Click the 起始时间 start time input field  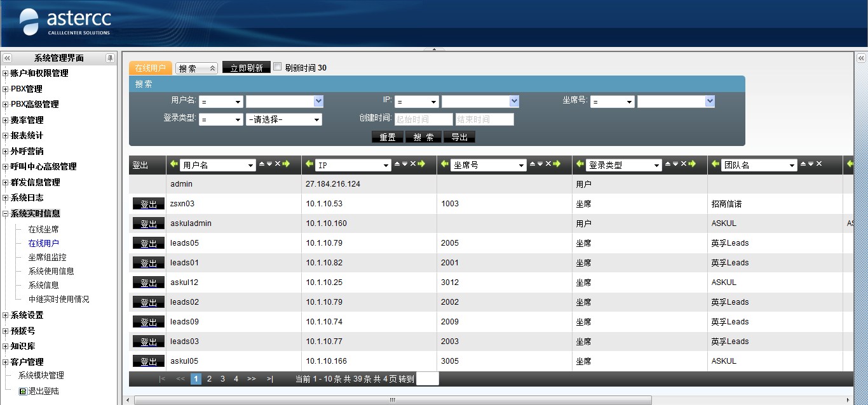pos(423,119)
